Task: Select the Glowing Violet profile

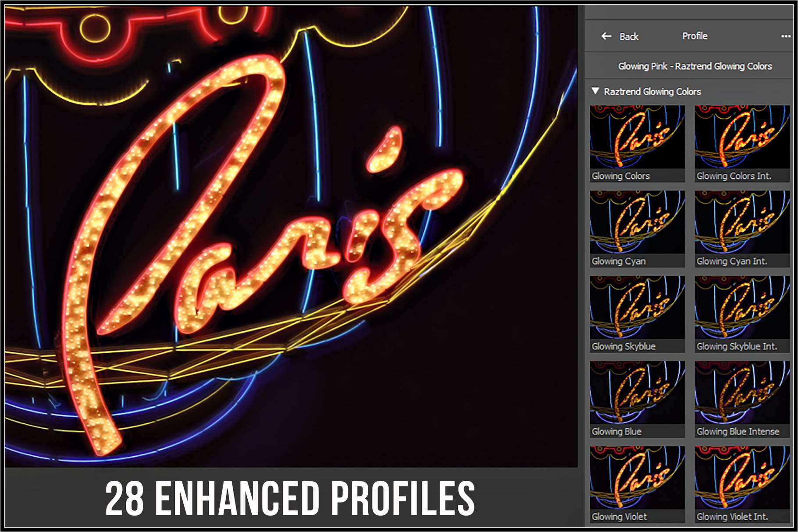Action: point(637,484)
